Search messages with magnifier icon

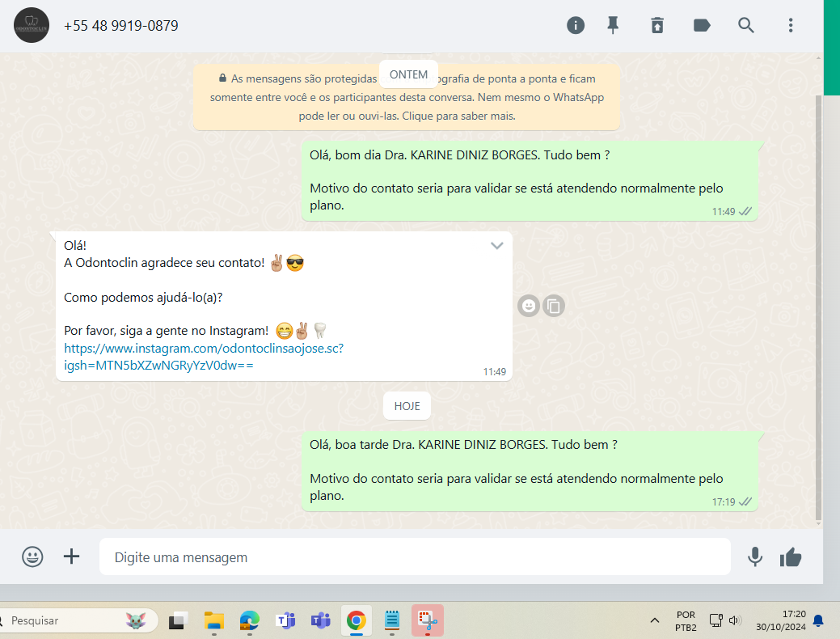(x=745, y=25)
